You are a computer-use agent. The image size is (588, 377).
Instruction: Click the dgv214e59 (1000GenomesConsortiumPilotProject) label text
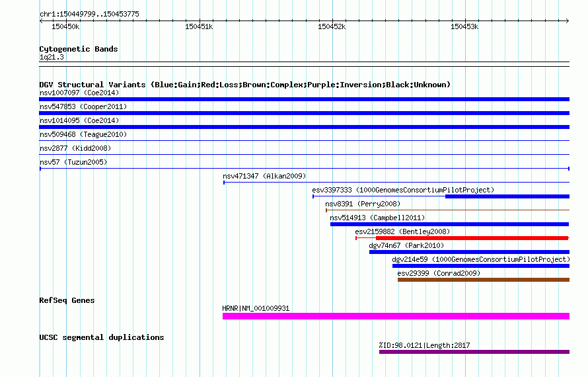click(481, 259)
